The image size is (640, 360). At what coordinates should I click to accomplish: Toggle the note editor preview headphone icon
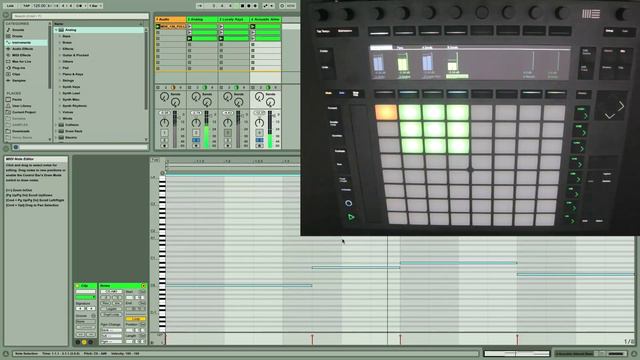[x=162, y=173]
